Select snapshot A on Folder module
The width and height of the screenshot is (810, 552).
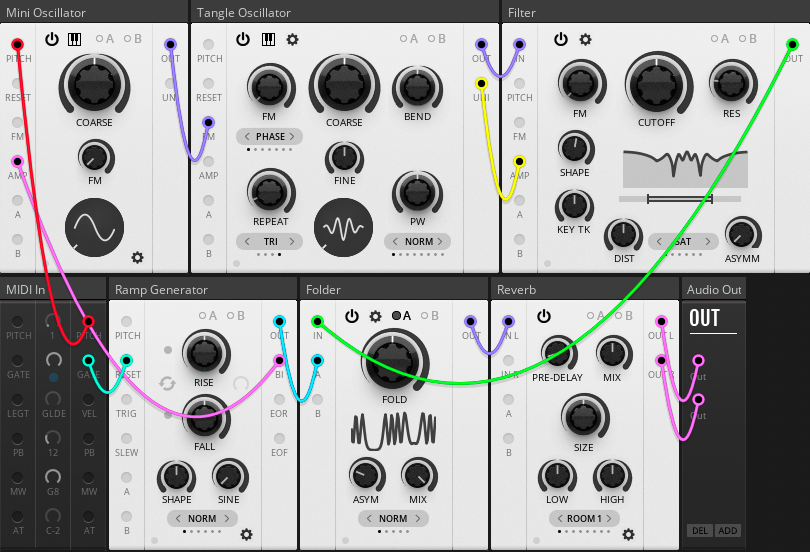click(402, 316)
